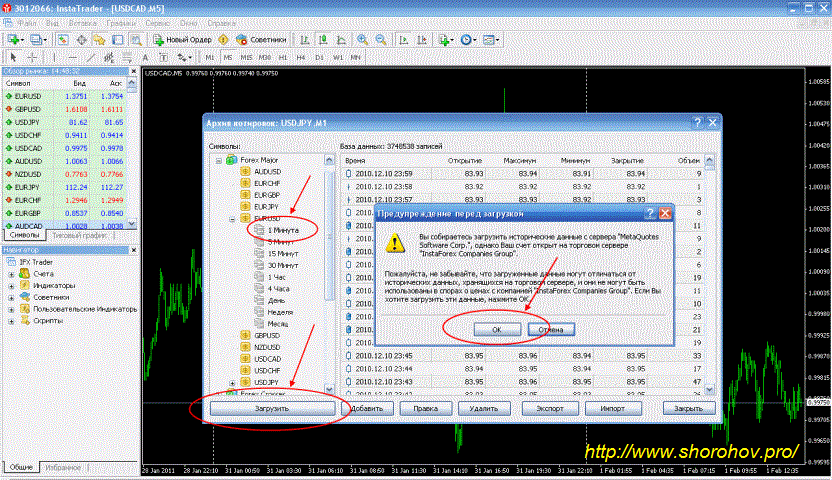The width and height of the screenshot is (832, 480).
Task: Open the Файл menu
Action: pyautogui.click(x=27, y=23)
